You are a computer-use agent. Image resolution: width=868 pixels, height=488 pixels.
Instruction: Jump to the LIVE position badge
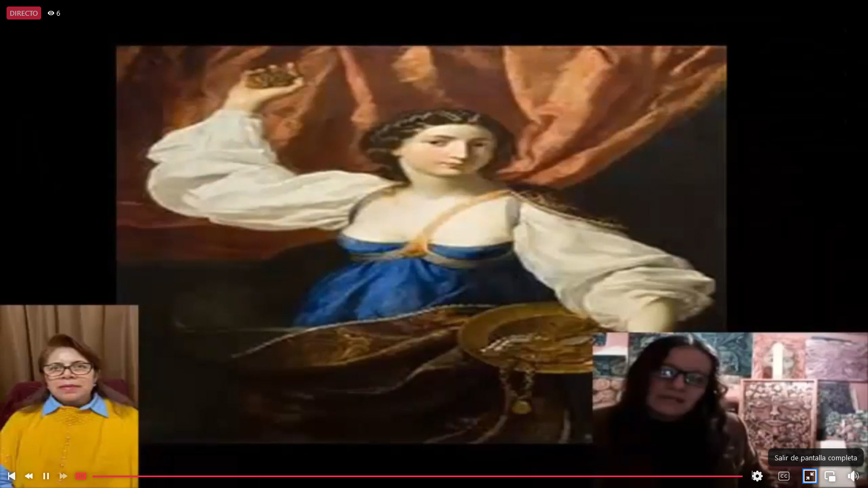pos(81,476)
